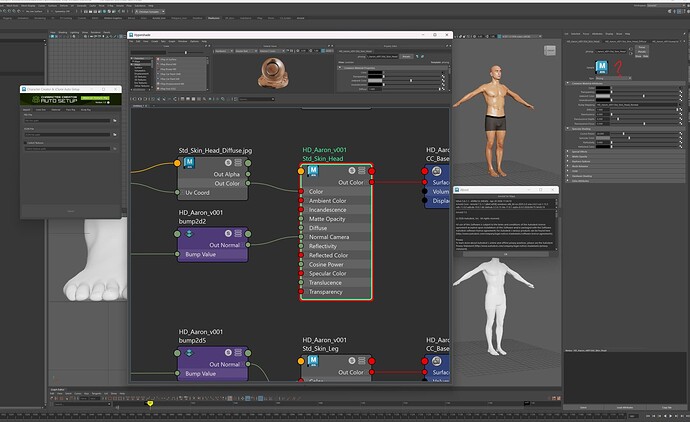Viewport: 690px width, 422px height.
Task: Click the Normal Camera input port on Std_Skin_Head
Action: point(301,237)
